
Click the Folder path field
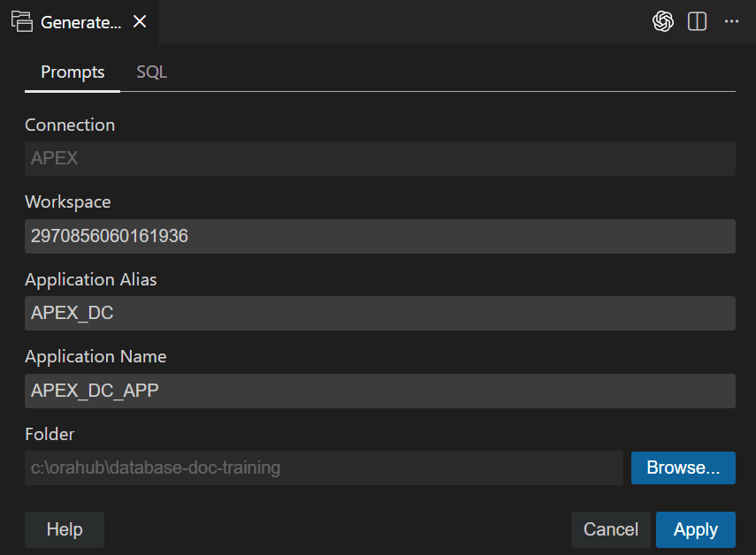pos(324,468)
